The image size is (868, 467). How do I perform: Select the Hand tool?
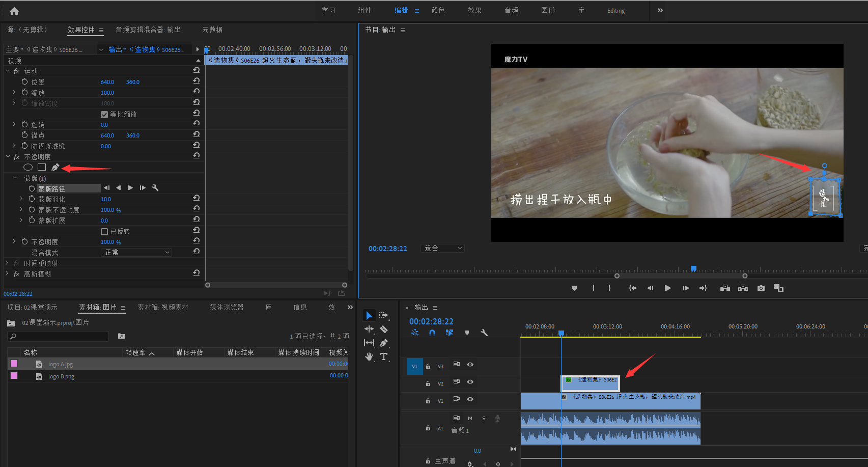tap(369, 356)
